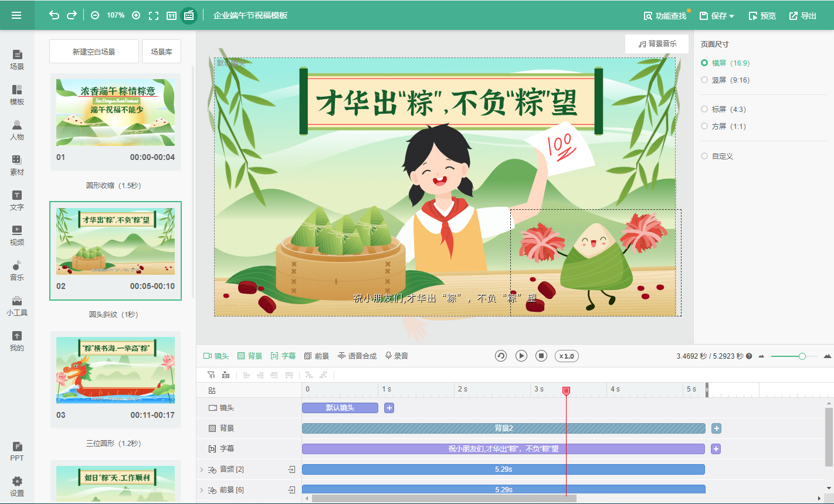Select 横屏 (16:9) page size
Viewport: 834px width, 504px height.
click(x=725, y=63)
